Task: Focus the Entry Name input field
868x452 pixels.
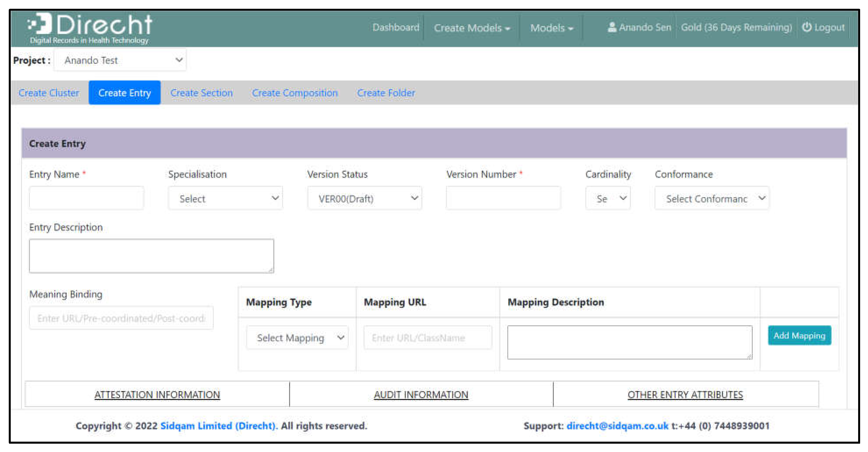Action: (x=86, y=199)
